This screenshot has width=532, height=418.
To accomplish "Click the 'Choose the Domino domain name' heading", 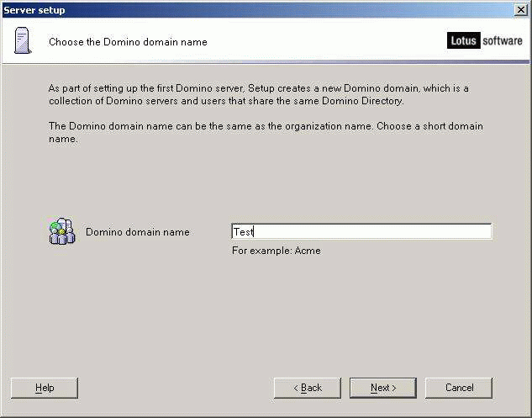I will (x=128, y=42).
